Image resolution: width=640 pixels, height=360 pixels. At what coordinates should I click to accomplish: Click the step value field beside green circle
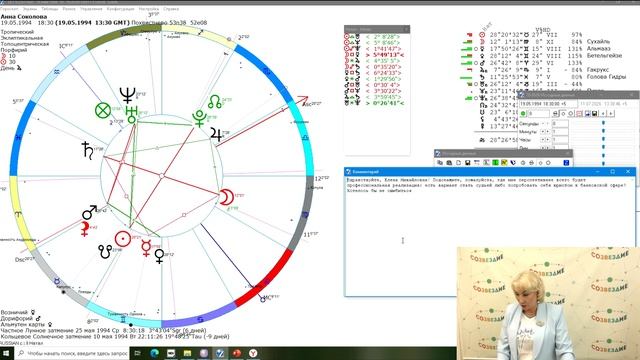538,113
